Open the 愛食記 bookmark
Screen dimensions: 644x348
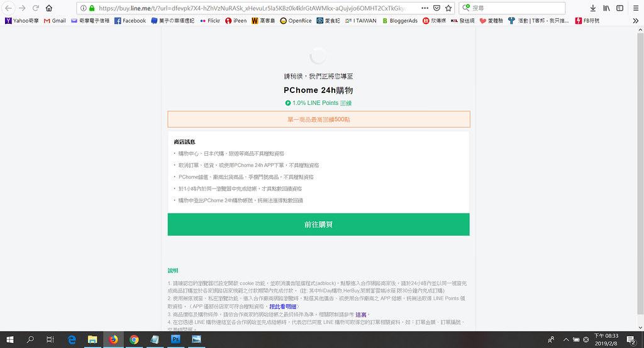point(328,21)
